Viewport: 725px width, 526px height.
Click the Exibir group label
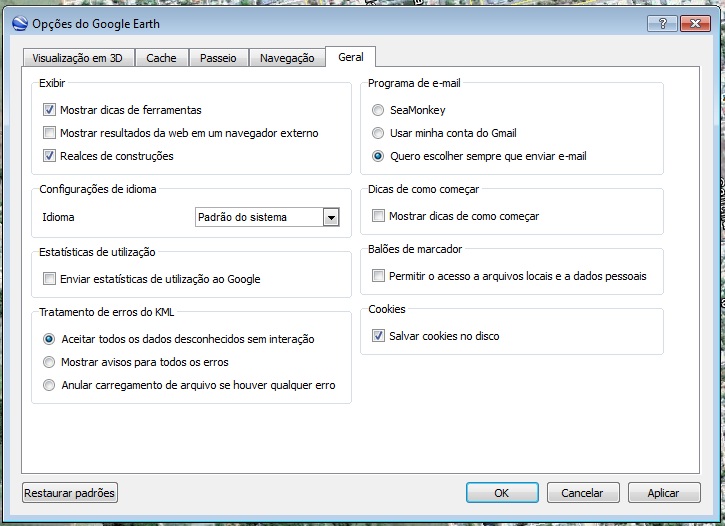(x=52, y=83)
